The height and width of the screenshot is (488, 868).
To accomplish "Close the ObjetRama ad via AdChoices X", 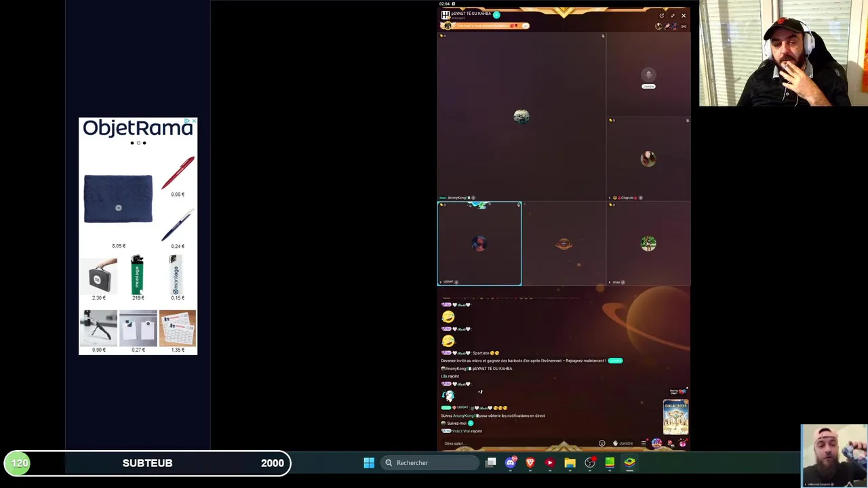I will pos(194,121).
